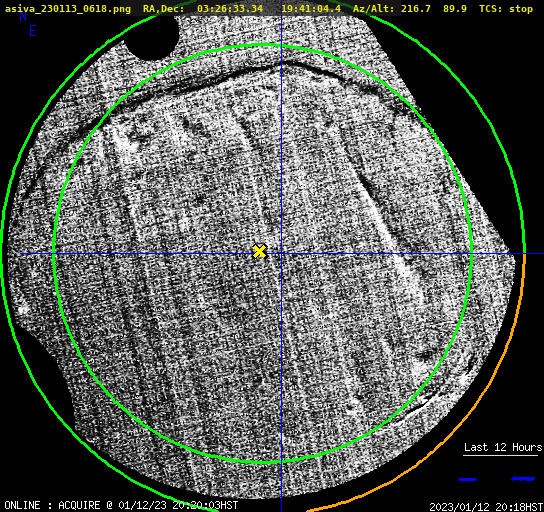This screenshot has width=544, height=512.
Task: Select the asiva_230113_0618.png filename label
Action: 68,9
